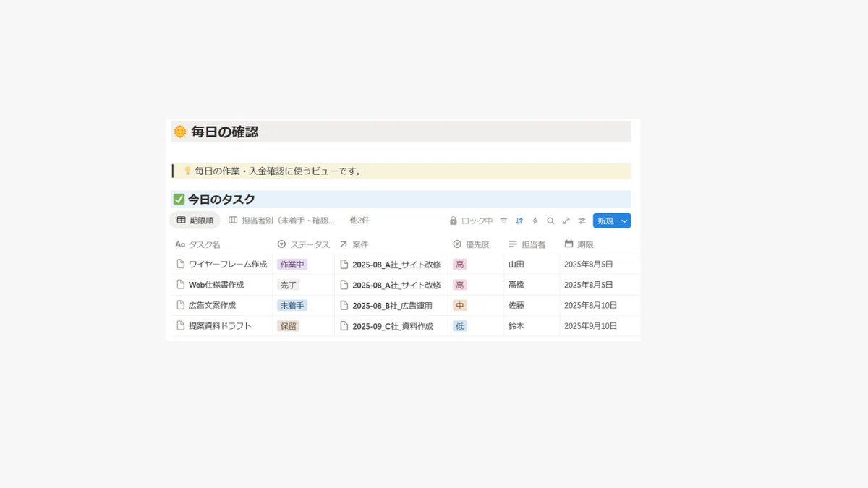
Task: Click the callout text about 入金確認
Action: pos(278,171)
